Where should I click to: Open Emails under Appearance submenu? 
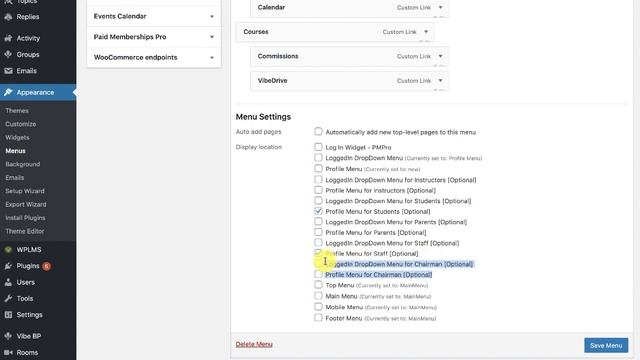point(15,178)
